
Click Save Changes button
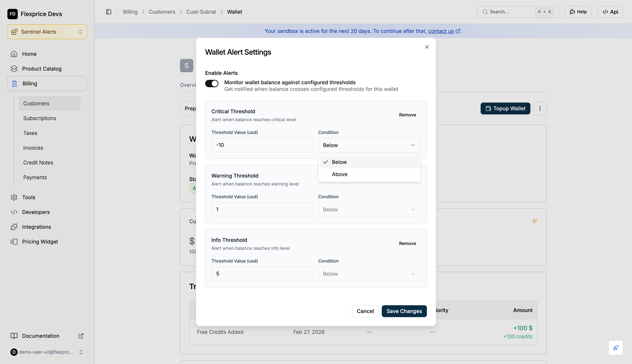[x=404, y=311]
